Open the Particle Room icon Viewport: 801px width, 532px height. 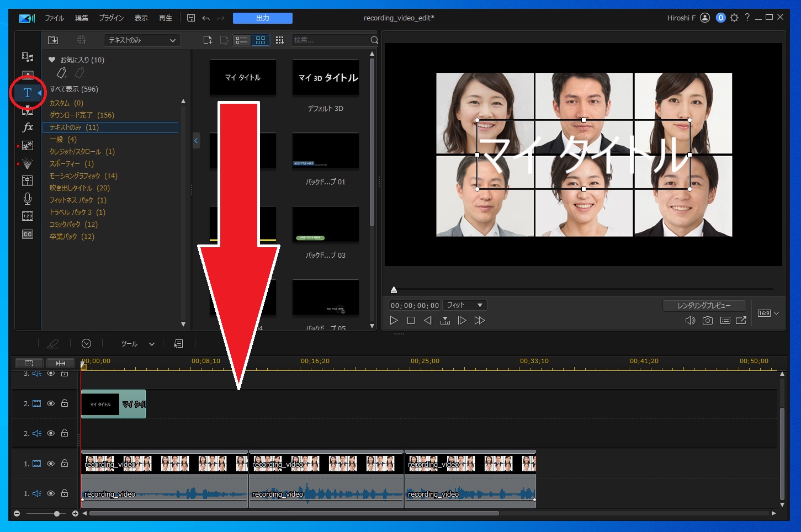click(x=28, y=163)
